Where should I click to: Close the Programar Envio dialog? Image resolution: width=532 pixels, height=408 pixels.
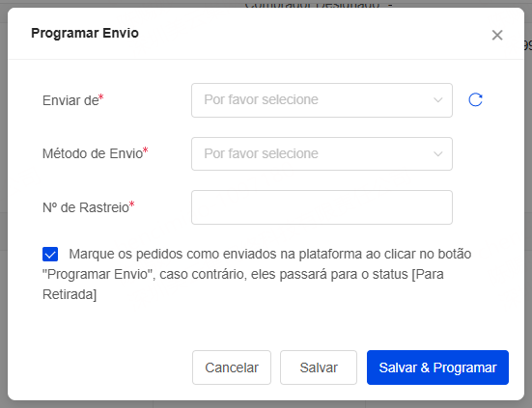click(497, 35)
